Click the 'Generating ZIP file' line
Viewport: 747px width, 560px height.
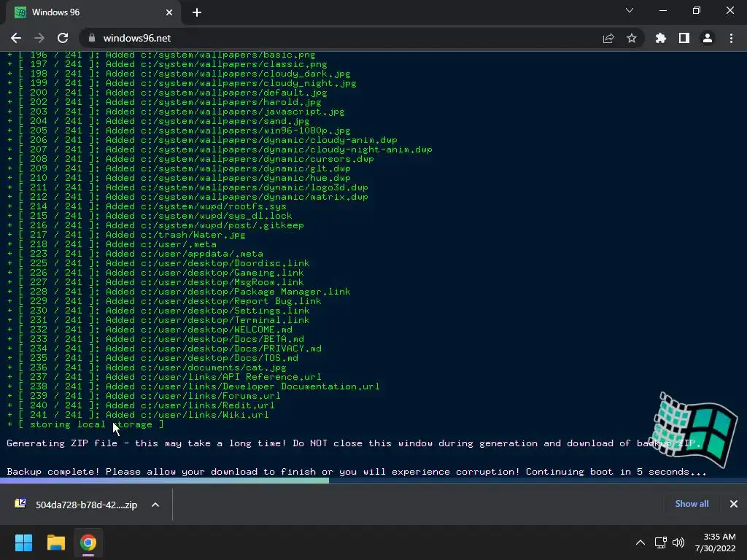[354, 443]
